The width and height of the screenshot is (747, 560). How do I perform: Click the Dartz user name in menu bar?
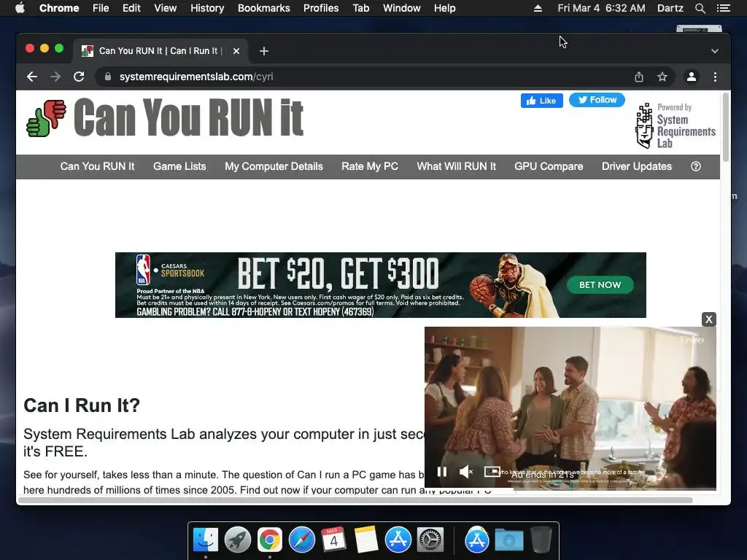point(670,8)
